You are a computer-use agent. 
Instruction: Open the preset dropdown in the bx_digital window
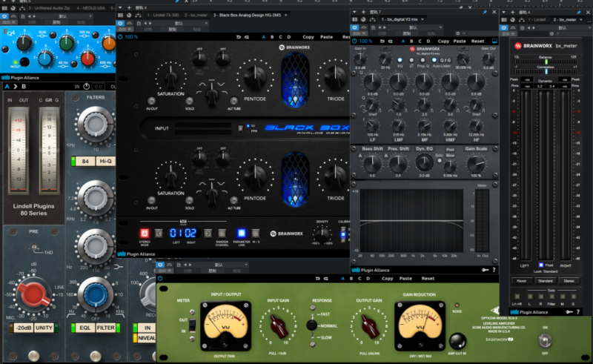coord(428,28)
